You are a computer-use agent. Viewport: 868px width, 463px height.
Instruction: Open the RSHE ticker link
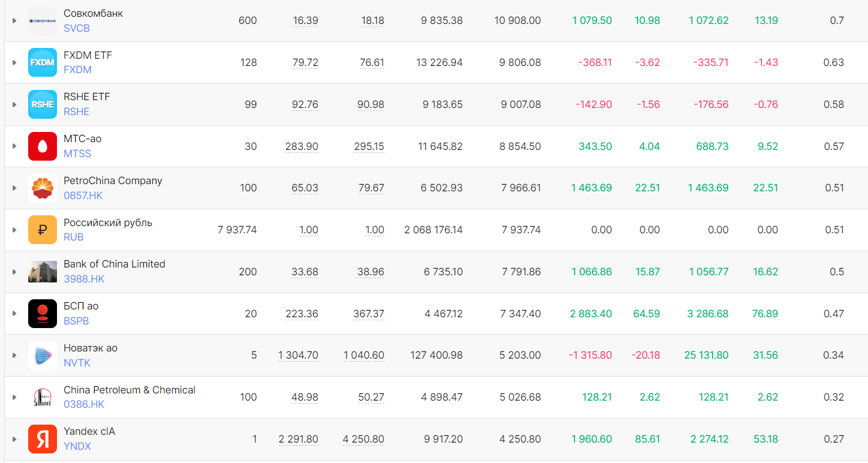(x=76, y=112)
